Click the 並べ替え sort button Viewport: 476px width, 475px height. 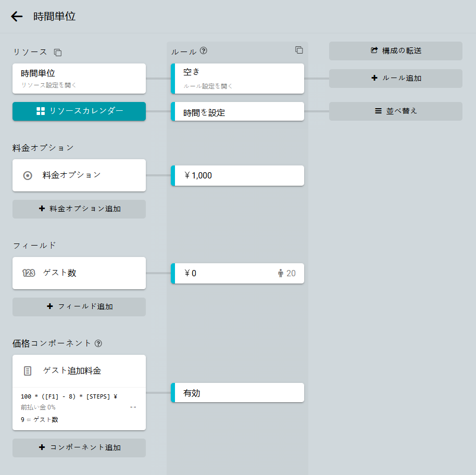pos(396,111)
